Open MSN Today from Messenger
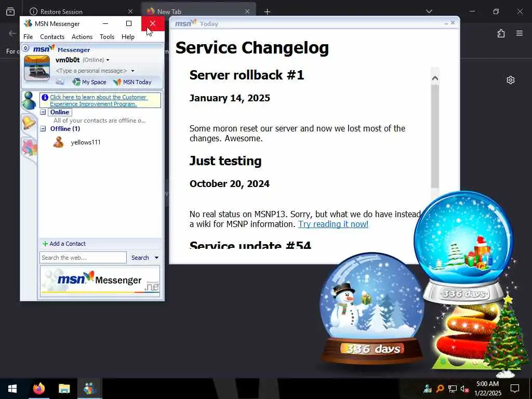This screenshot has width=532, height=399. pyautogui.click(x=132, y=82)
